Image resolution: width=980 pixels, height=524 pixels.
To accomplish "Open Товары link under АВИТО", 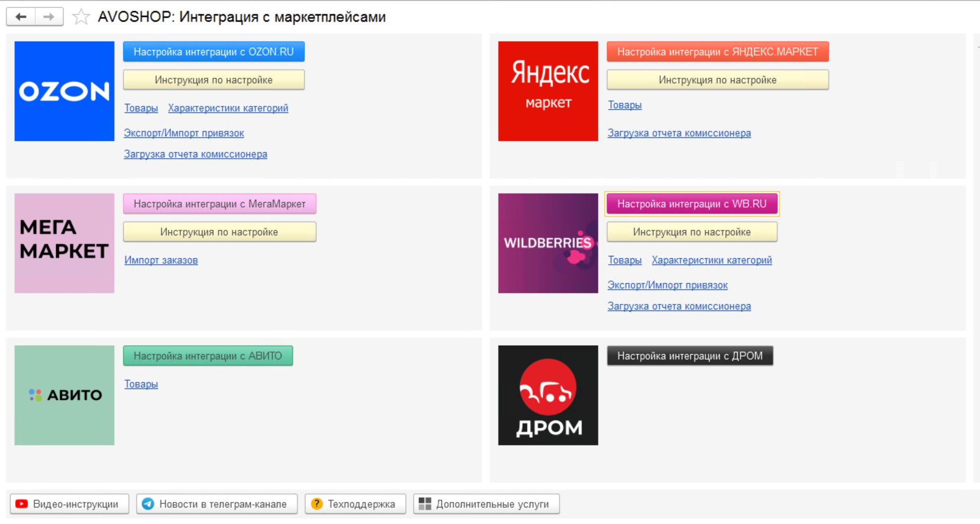I will pos(141,384).
